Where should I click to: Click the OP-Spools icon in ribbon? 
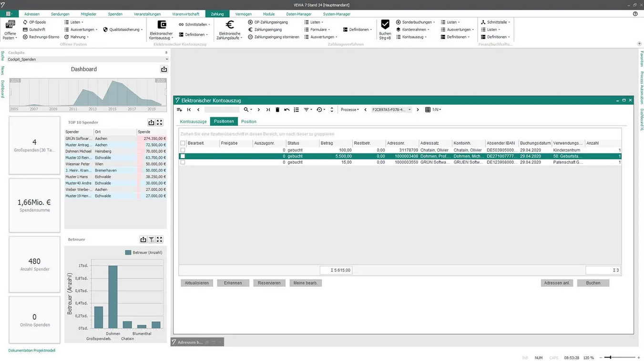click(25, 22)
